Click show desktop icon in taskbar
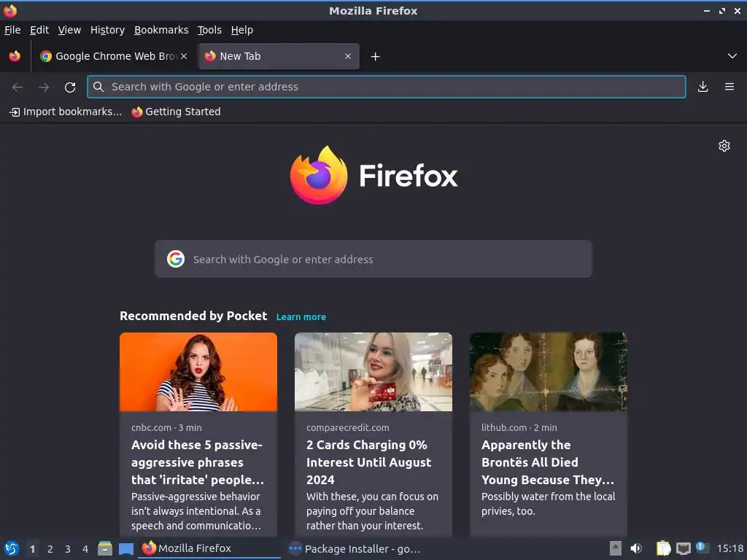The width and height of the screenshot is (747, 560). (125, 549)
